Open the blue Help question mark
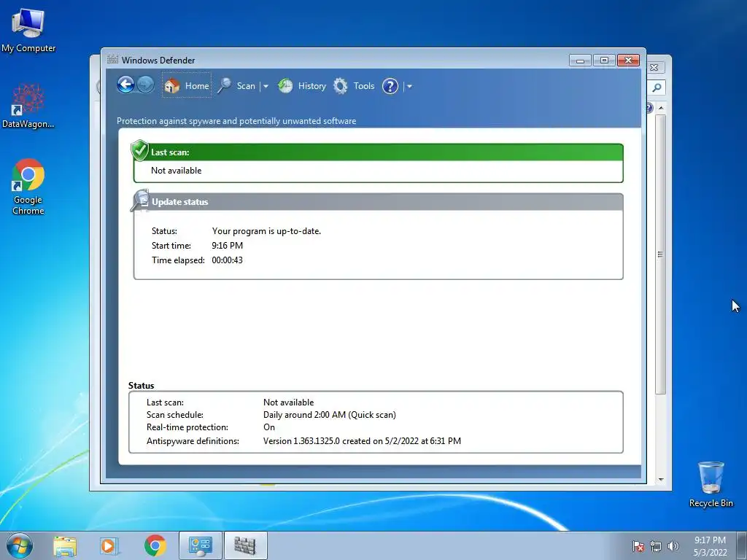 (390, 86)
